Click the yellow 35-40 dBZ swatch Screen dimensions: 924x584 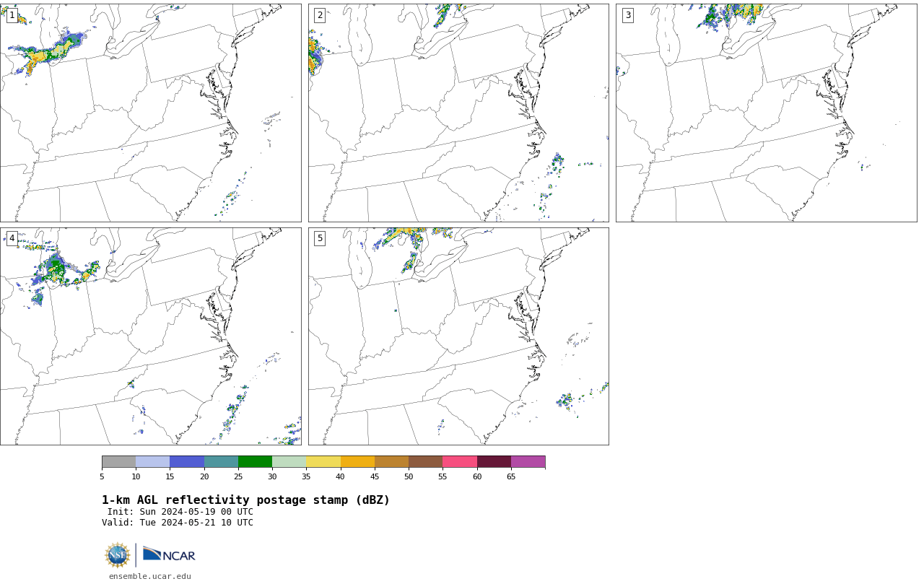[323, 462]
